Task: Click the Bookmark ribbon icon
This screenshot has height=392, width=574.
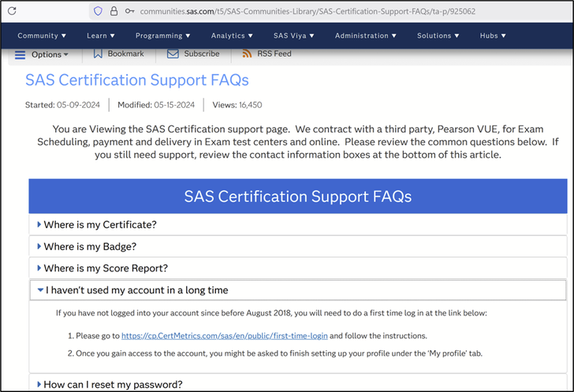Action: pyautogui.click(x=98, y=54)
